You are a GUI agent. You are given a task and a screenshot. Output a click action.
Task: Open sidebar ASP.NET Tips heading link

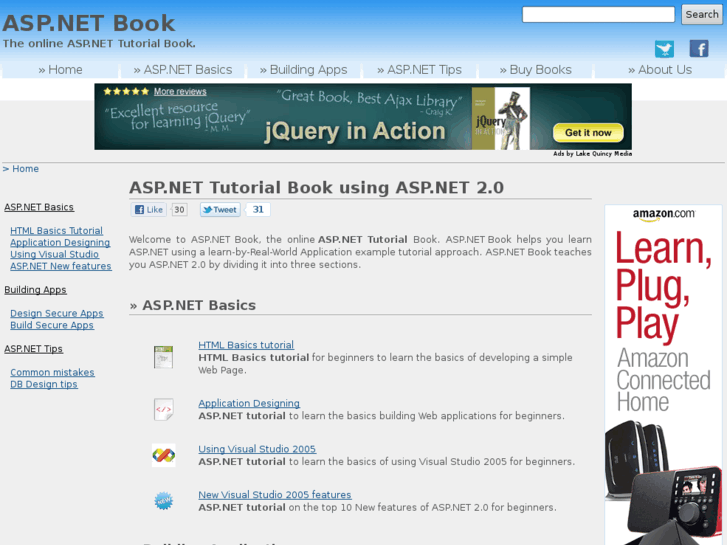pos(33,349)
